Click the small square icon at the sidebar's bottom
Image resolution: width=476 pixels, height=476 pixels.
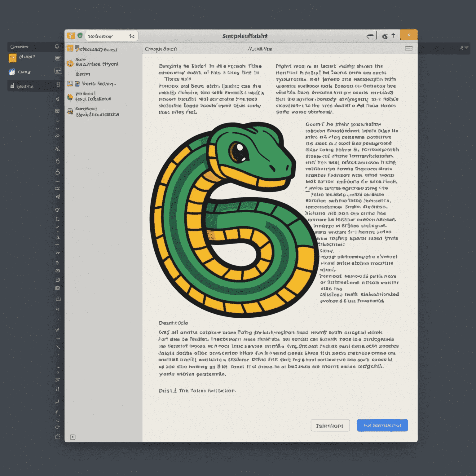pos(73,437)
